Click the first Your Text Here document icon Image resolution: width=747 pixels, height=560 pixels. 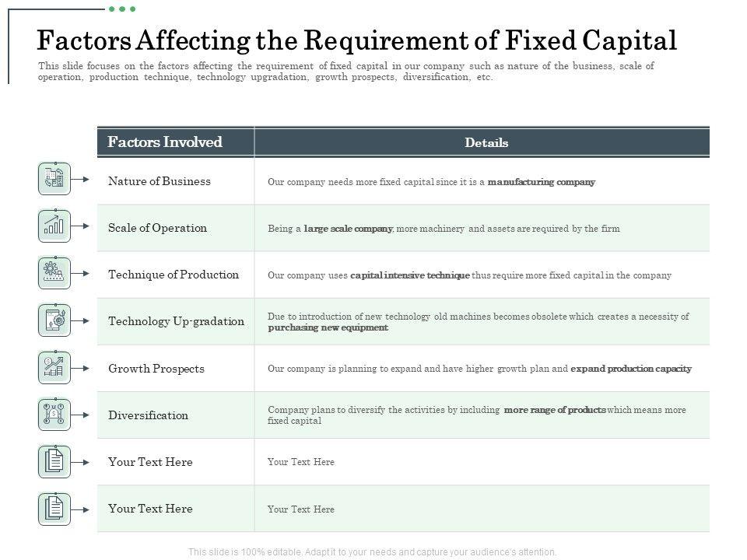click(x=54, y=461)
